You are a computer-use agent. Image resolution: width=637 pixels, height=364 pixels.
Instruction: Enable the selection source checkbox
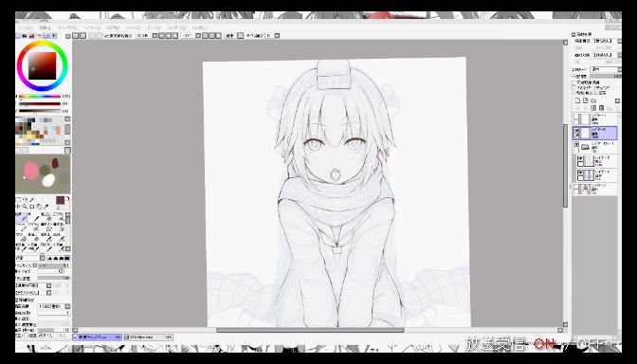coord(574,93)
